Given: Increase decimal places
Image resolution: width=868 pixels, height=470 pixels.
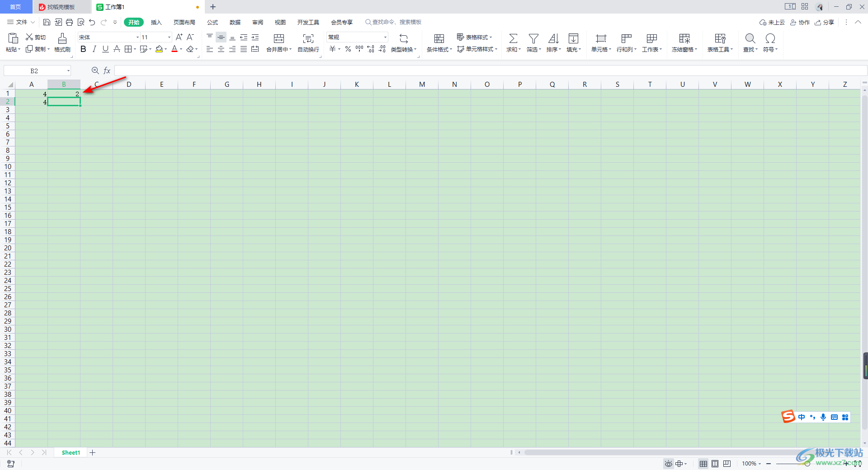Looking at the screenshot, I should (x=371, y=49).
